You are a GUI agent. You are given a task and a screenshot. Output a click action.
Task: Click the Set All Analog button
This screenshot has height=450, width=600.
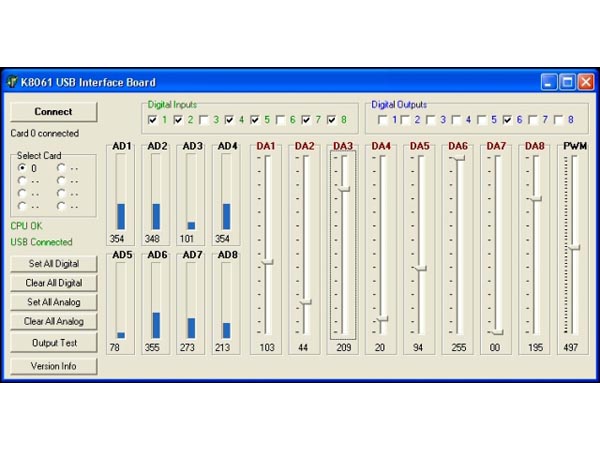tap(54, 302)
